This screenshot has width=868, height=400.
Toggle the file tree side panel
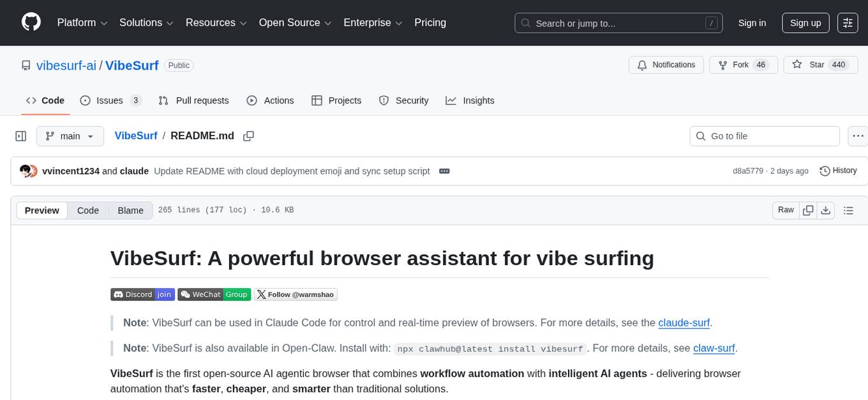tap(20, 135)
